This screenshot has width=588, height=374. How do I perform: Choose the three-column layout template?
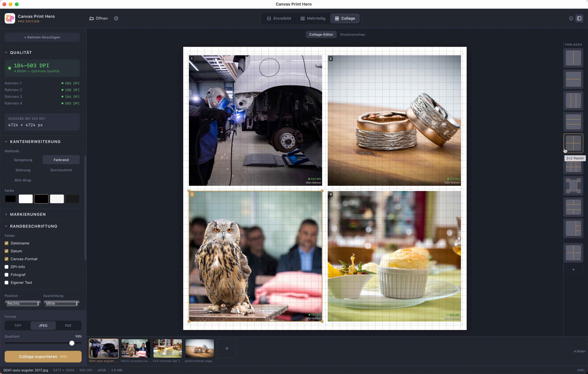[x=573, y=101]
